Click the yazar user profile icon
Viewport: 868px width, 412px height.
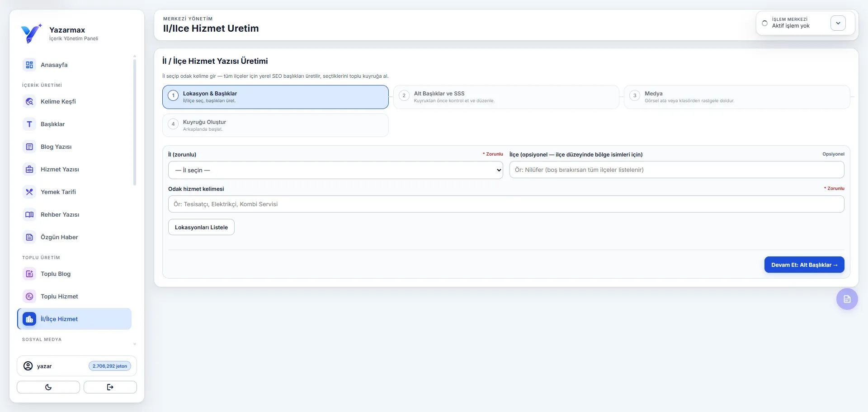tap(28, 366)
